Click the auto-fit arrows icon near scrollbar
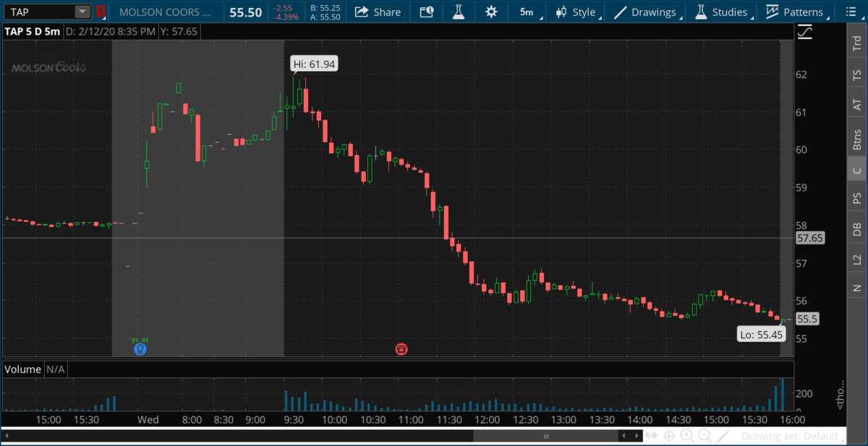 [x=652, y=436]
